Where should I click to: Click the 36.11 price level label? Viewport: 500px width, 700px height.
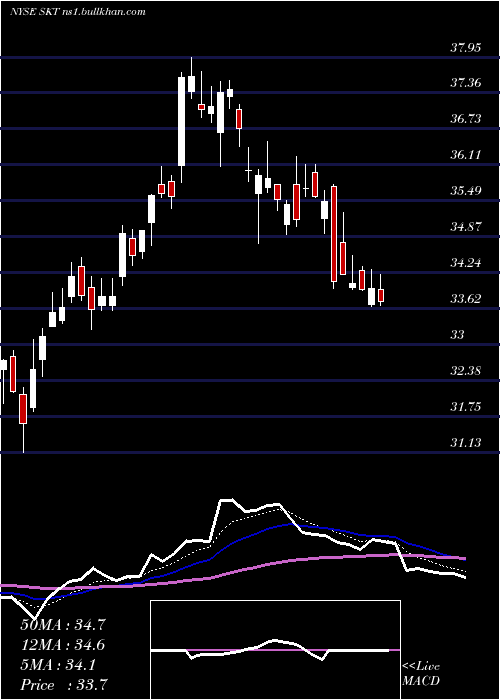(465, 155)
